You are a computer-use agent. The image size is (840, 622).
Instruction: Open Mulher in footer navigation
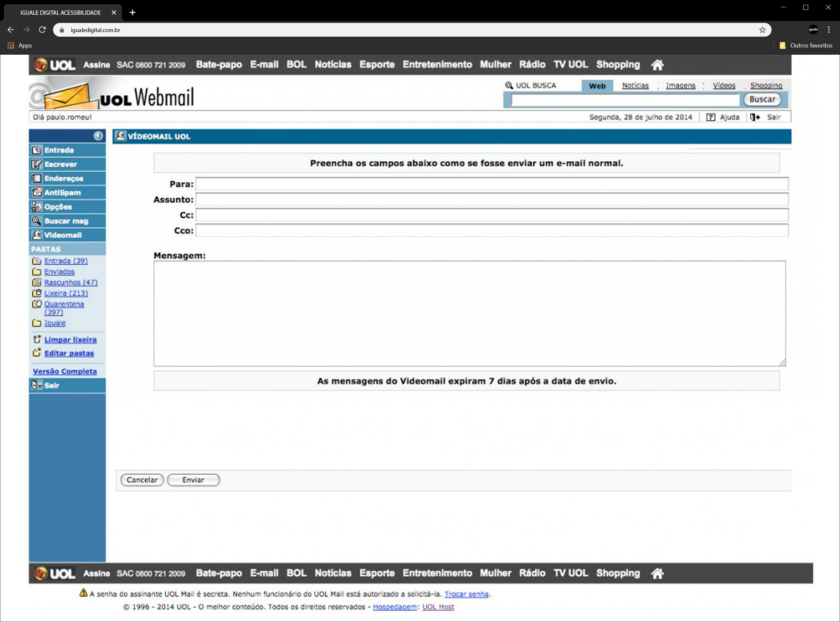(x=496, y=573)
